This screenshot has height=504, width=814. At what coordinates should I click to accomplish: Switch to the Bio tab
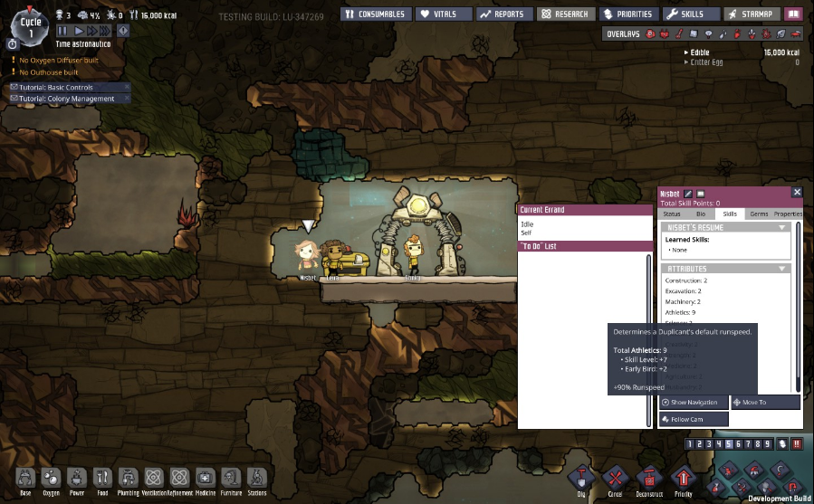[x=701, y=214]
